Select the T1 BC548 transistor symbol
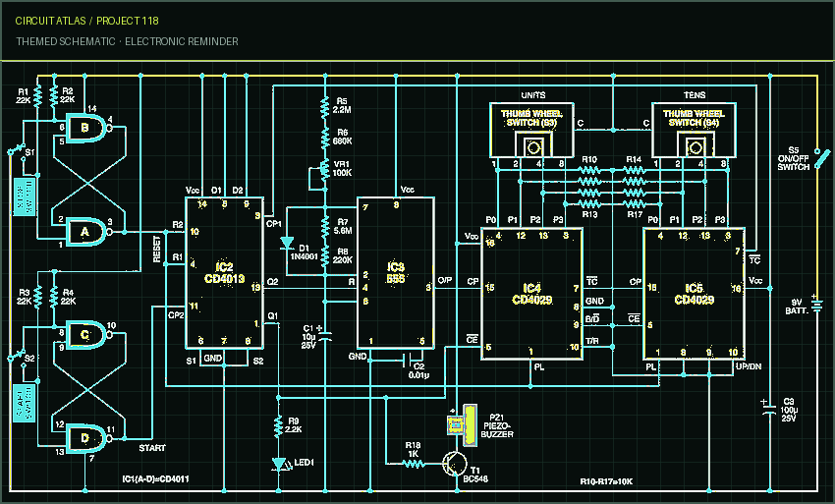The width and height of the screenshot is (835, 504). [x=454, y=464]
